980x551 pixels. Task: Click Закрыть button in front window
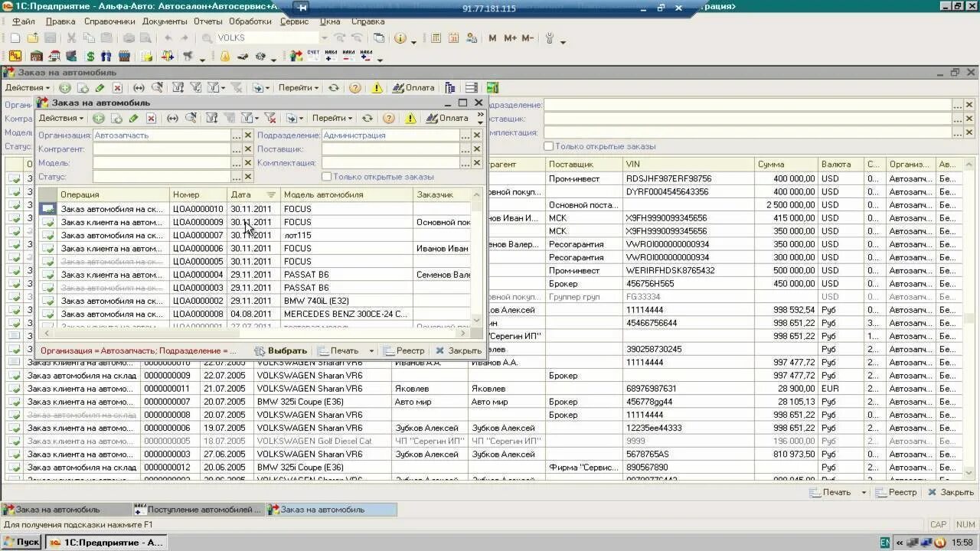click(x=458, y=350)
